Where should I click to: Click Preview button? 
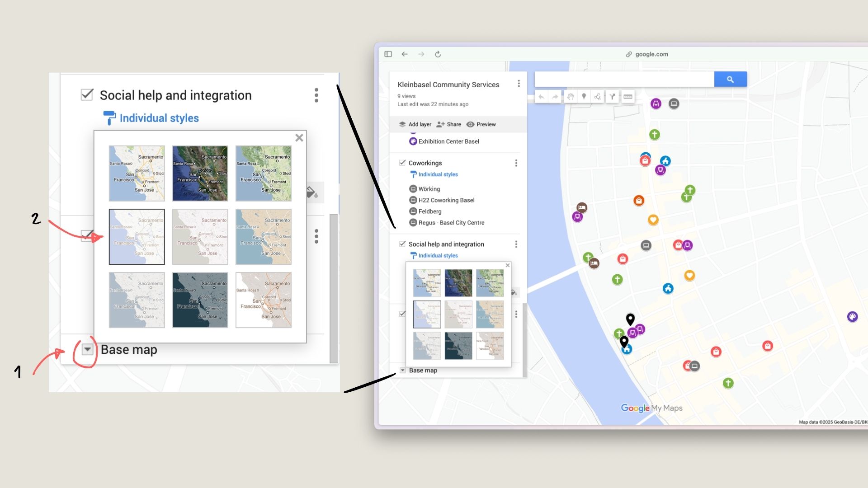[481, 124]
